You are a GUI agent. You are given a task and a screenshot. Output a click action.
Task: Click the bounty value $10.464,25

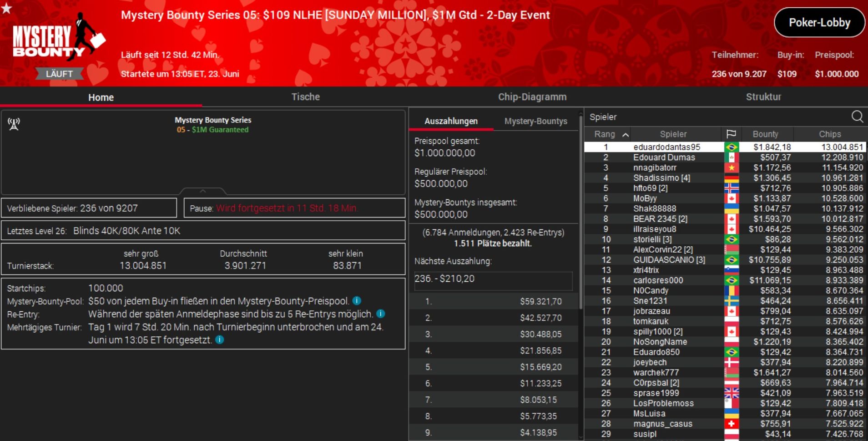click(770, 229)
